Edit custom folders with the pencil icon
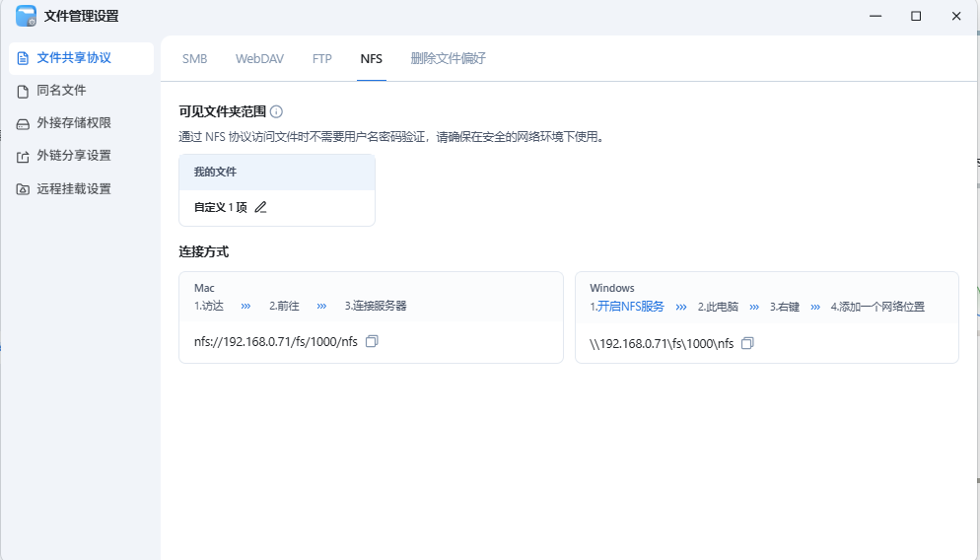Screen dimensions: 980x560 pyautogui.click(x=260, y=207)
